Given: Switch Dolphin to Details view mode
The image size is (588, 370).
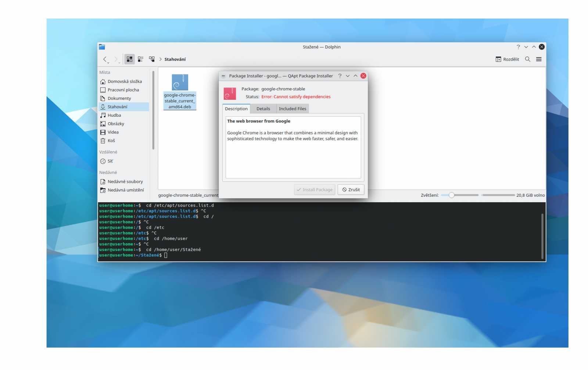Looking at the screenshot, I should (x=151, y=59).
